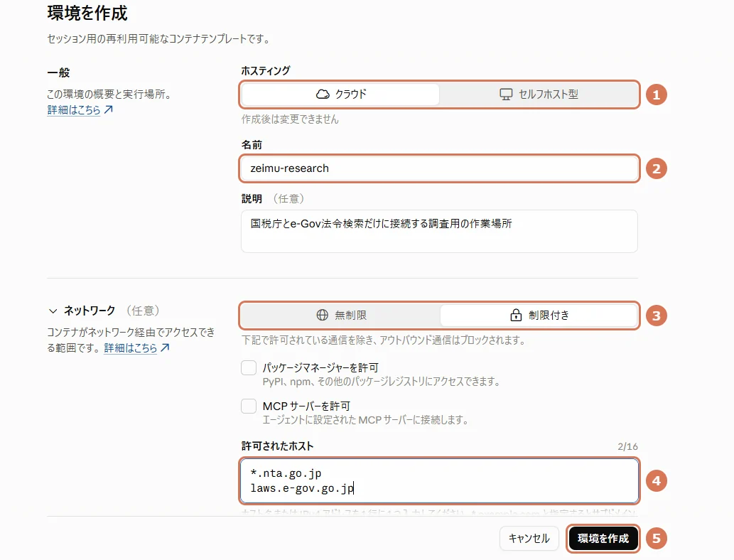
Task: Click the パッケージマネージャーを許可 label text
Action: point(320,367)
